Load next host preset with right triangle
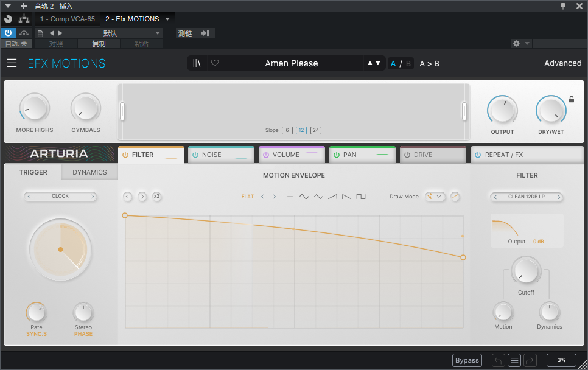The image size is (588, 370). (60, 33)
